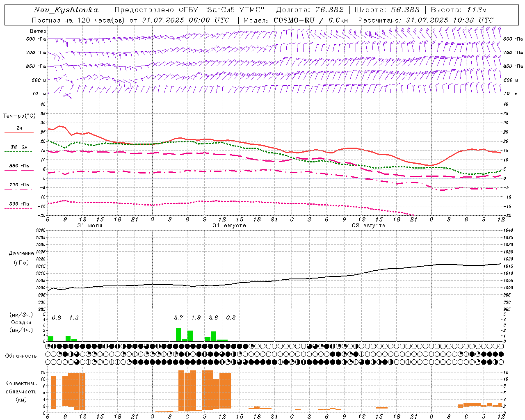Click the '850 гПа' temperature legend entry

tap(19, 166)
